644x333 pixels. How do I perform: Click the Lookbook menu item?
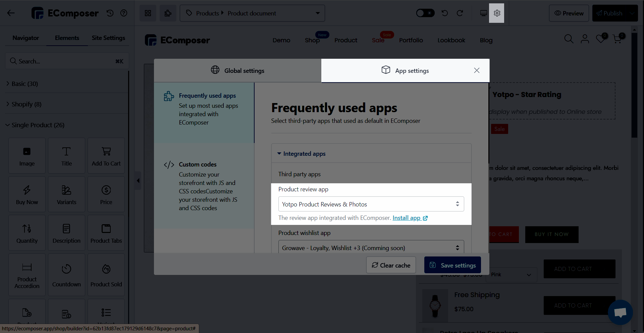pyautogui.click(x=451, y=40)
